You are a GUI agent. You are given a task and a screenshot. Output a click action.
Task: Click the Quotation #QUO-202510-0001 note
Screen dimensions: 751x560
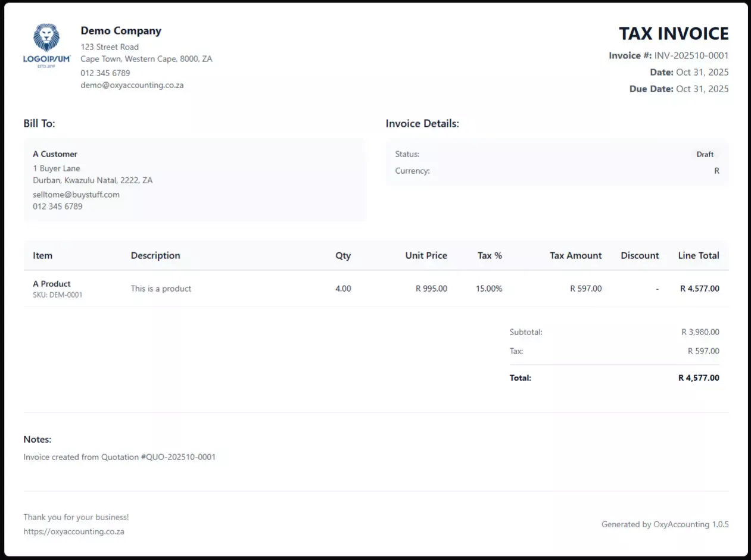pyautogui.click(x=119, y=457)
